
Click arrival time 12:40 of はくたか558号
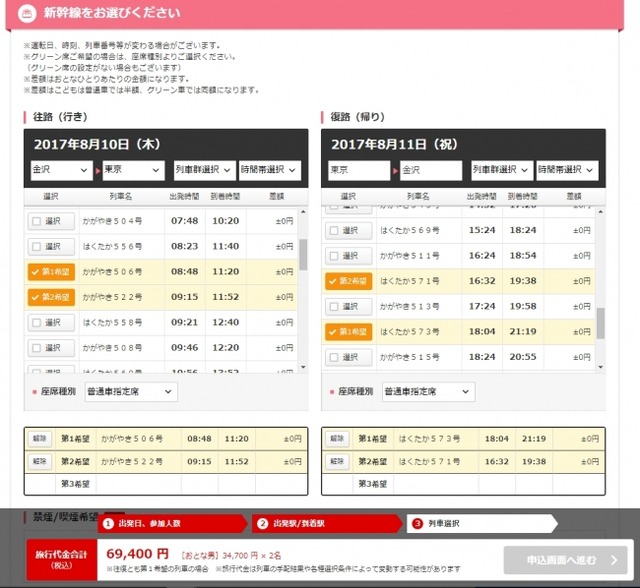(225, 322)
